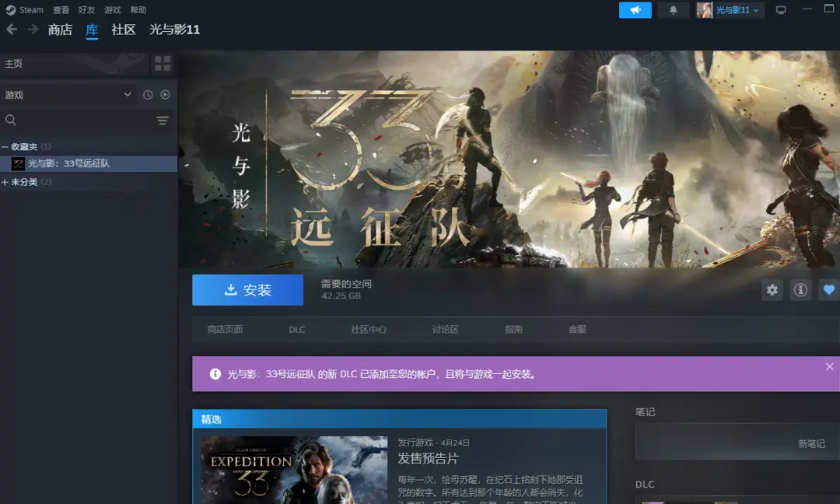The height and width of the screenshot is (504, 840).
Task: Click 主页 in the library sidebar
Action: pos(74,64)
